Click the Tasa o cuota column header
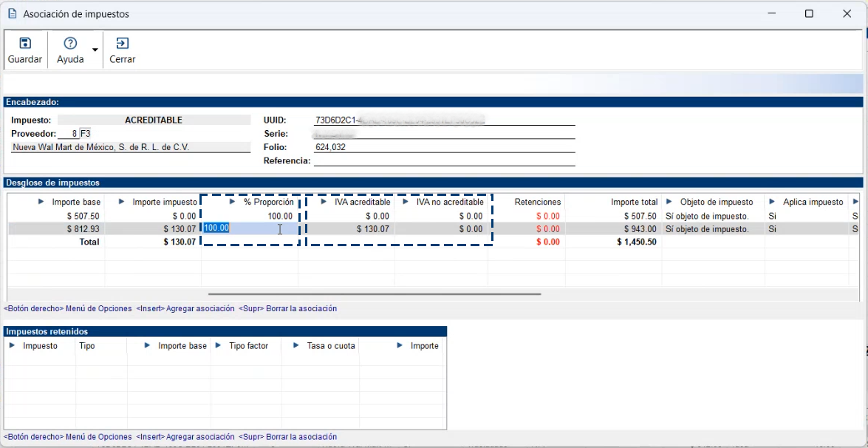The height and width of the screenshot is (448, 868). pyautogui.click(x=330, y=346)
